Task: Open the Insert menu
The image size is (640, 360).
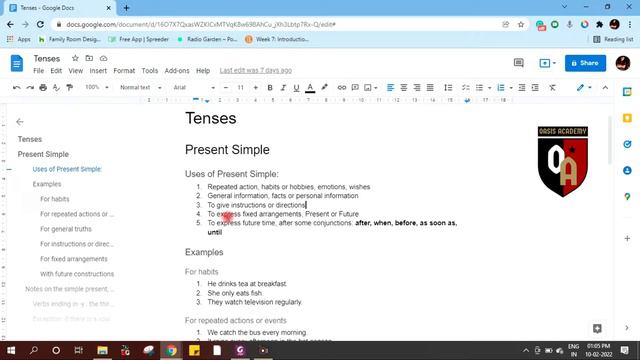Action: 98,71
